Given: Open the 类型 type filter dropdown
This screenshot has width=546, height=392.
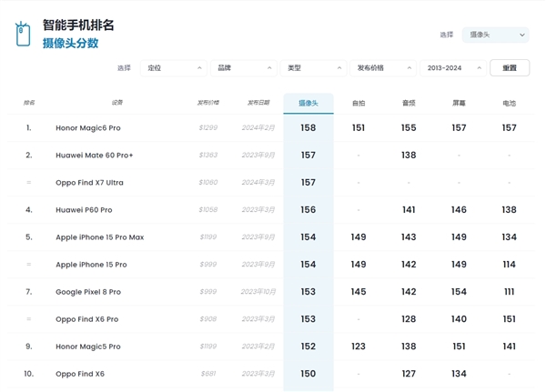Looking at the screenshot, I should point(313,68).
